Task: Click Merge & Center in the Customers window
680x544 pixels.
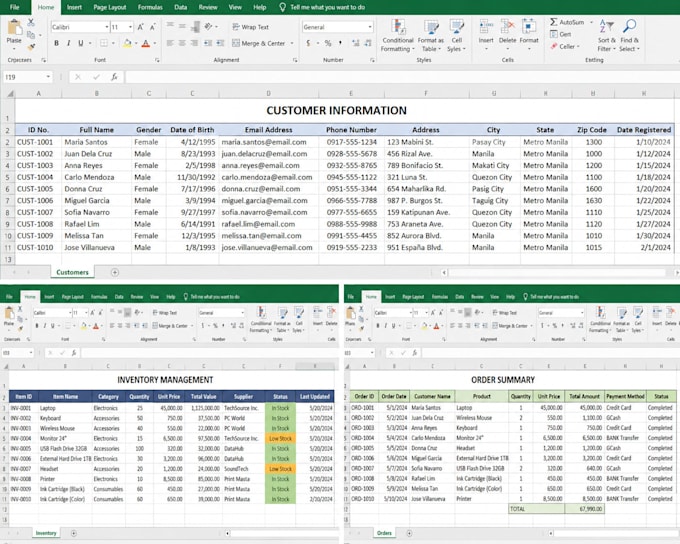Action: click(x=259, y=43)
